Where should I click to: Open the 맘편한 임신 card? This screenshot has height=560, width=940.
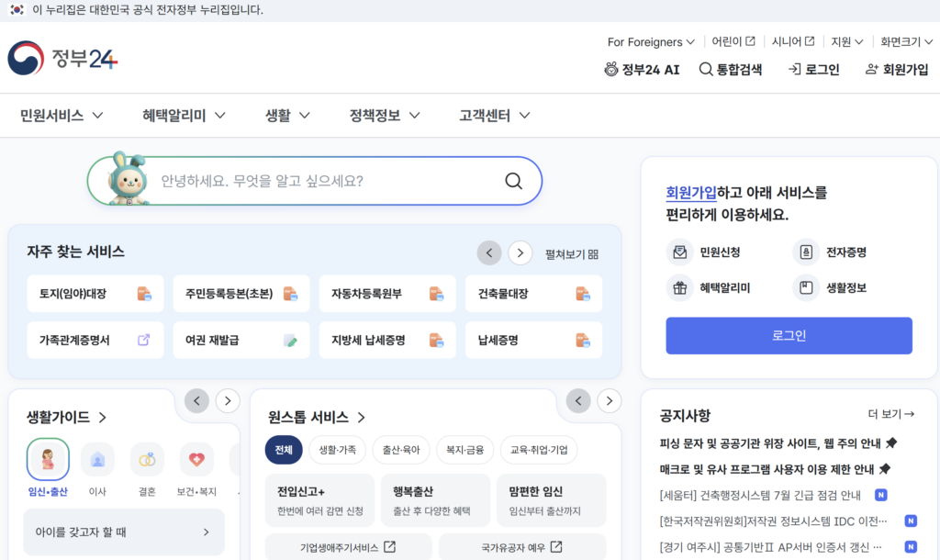[552, 500]
